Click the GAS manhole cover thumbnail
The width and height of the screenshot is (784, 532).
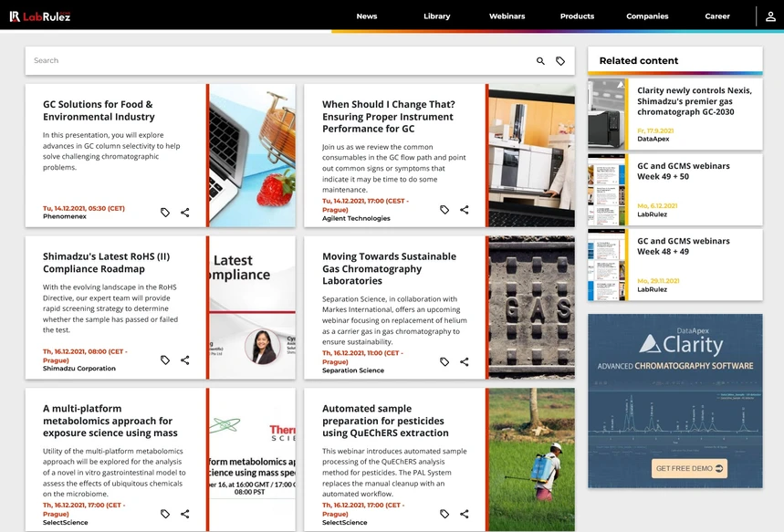tap(531, 308)
